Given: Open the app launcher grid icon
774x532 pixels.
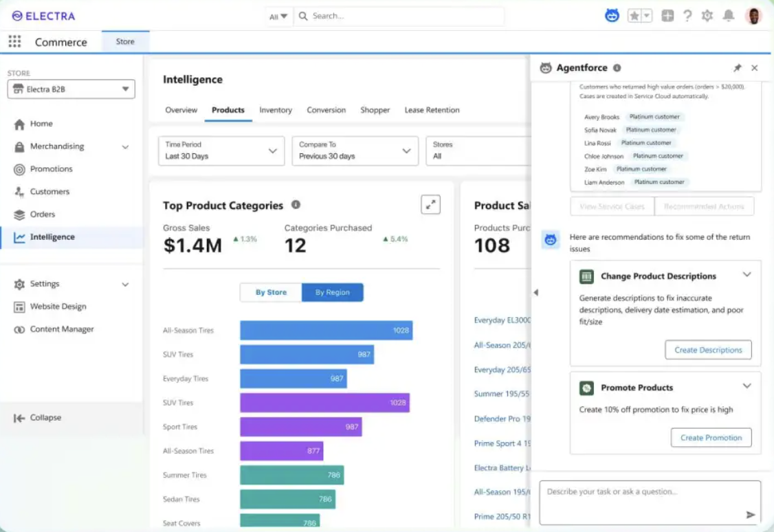Looking at the screenshot, I should 15,41.
